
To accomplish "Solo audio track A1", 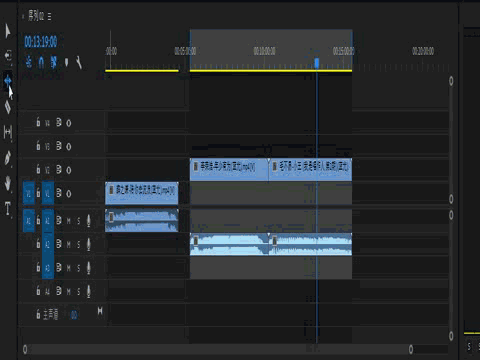I will click(79, 221).
